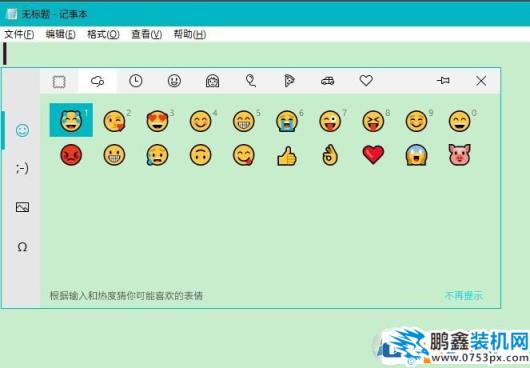
Task: Switch to the picture section in sidebar
Action: [22, 207]
